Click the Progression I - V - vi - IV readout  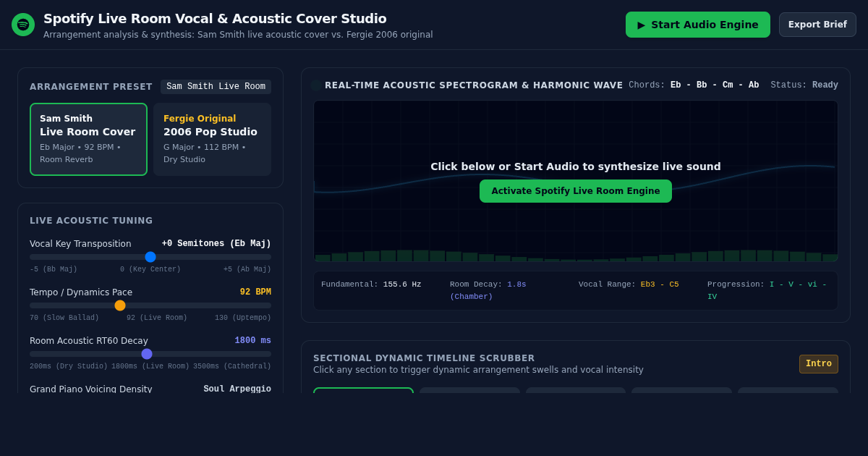(x=768, y=290)
